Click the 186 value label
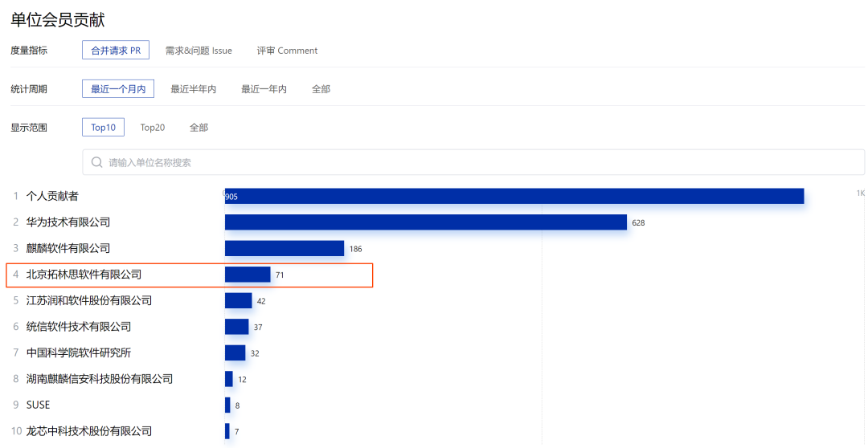868x448 pixels. (x=355, y=249)
